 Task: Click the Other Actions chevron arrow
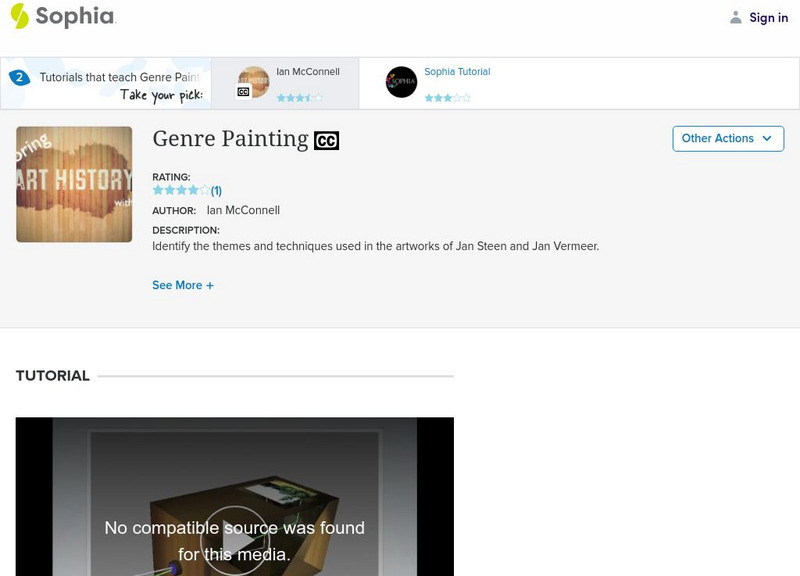(767, 139)
